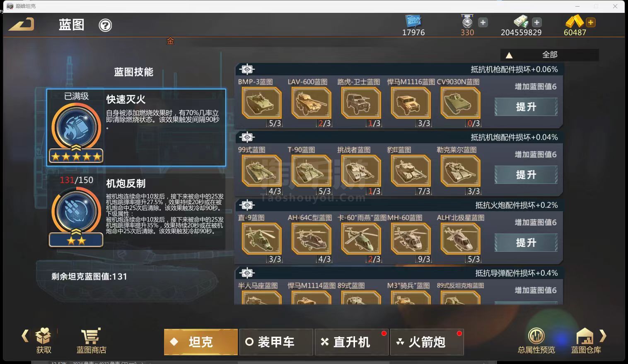
Task: Switch to the 装甲车 tab
Action: coord(276,342)
